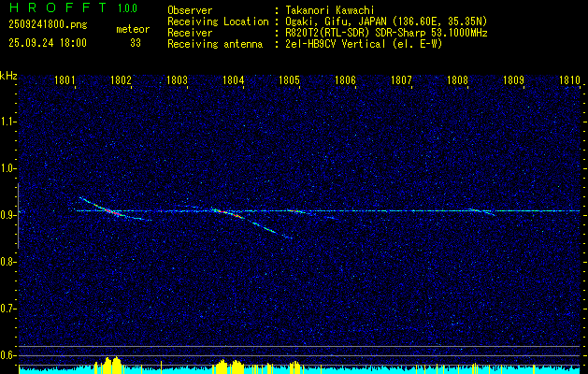Click the version number 1.0.0

click(x=127, y=8)
